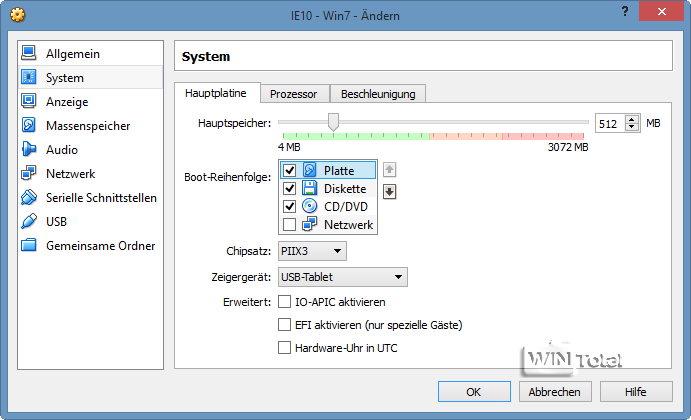
Task: Click the OK button
Action: tap(474, 391)
